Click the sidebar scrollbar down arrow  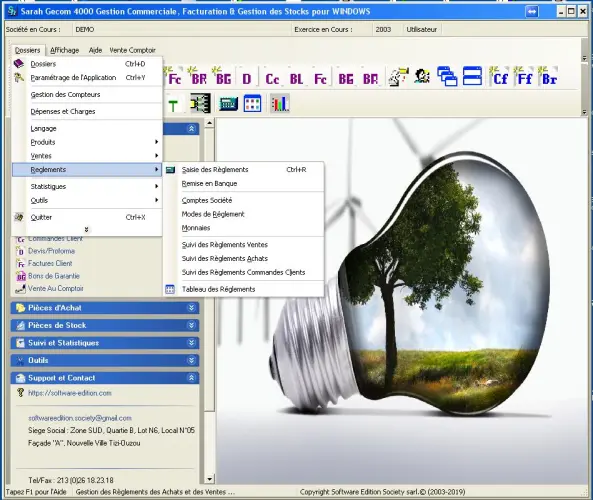[x=210, y=479]
